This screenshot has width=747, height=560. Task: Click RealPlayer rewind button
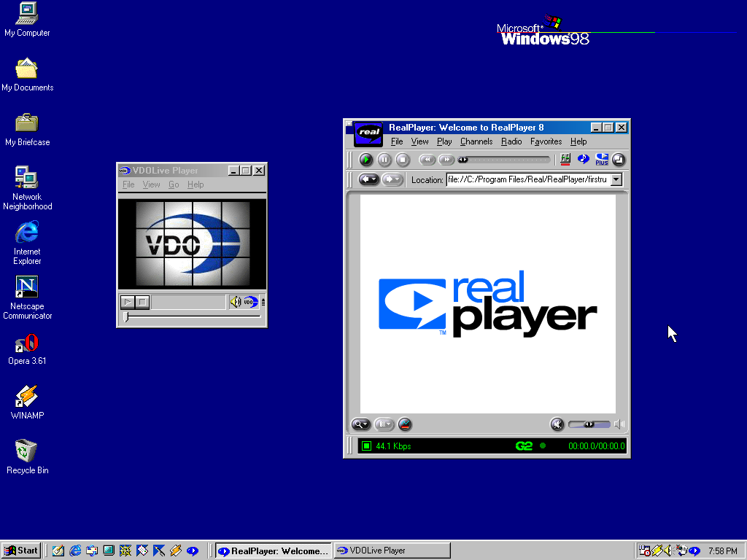click(x=427, y=160)
